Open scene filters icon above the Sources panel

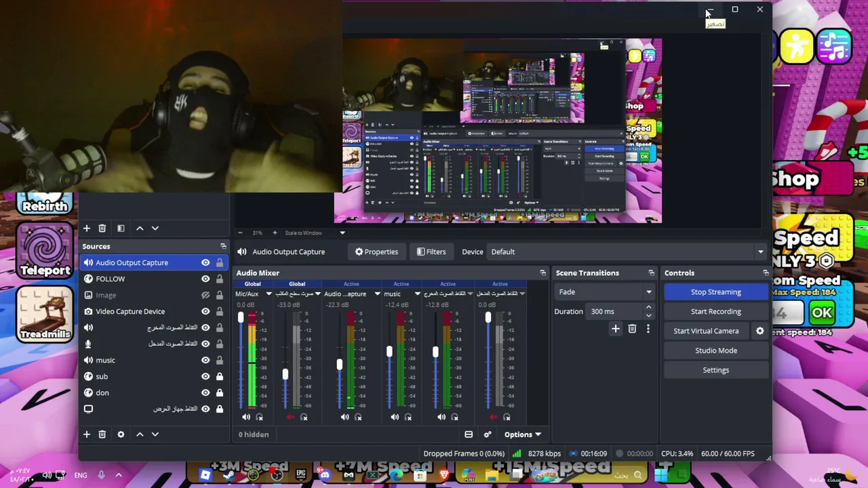(x=121, y=228)
